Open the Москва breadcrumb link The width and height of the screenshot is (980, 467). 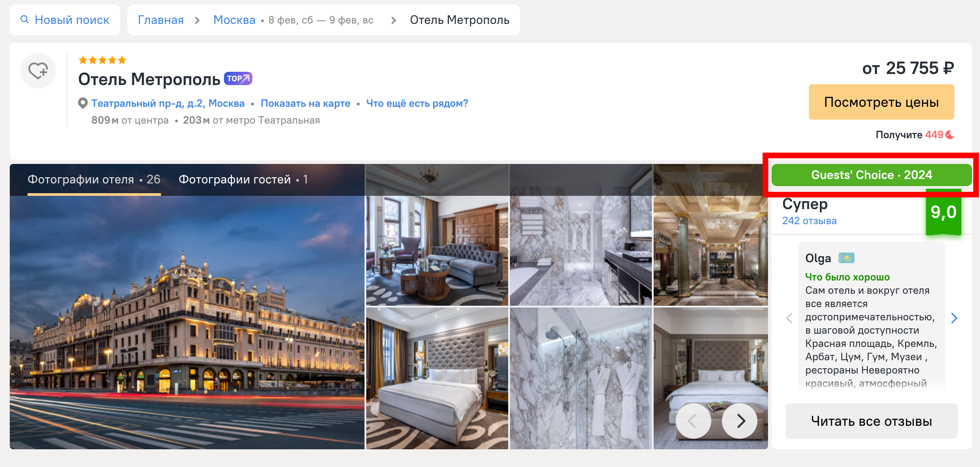click(234, 20)
